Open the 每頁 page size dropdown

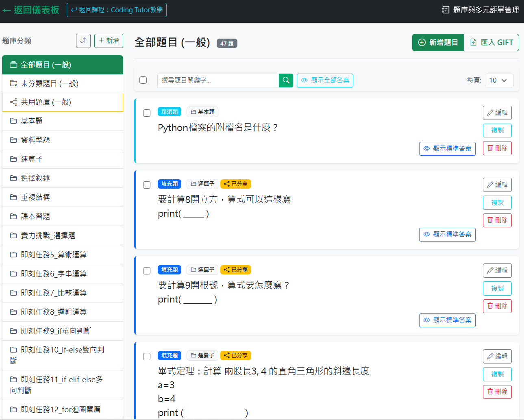[499, 81]
